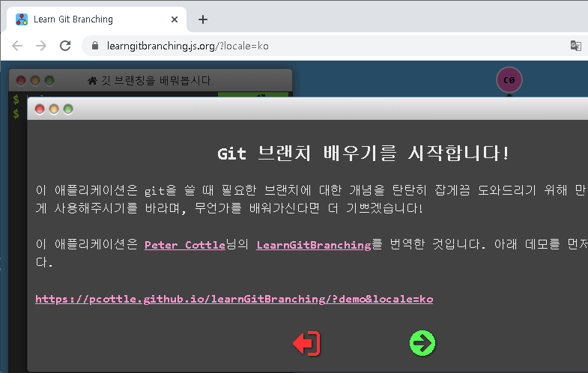
Task: Click red dot on the terminal window behind
Action: [x=21, y=80]
